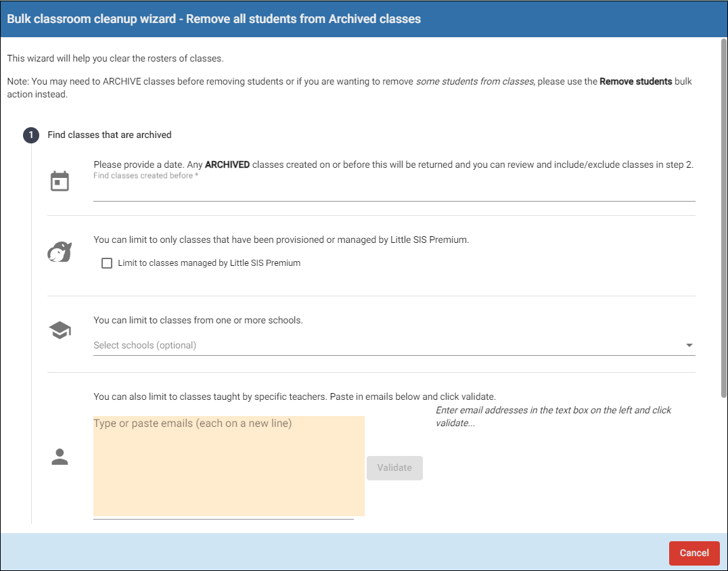Click the calendar icon beside the date field
The width and height of the screenshot is (728, 571).
tap(60, 181)
